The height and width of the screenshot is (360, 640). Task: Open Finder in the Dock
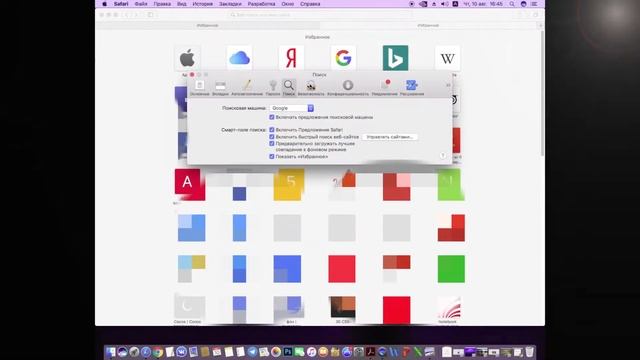[x=111, y=352]
